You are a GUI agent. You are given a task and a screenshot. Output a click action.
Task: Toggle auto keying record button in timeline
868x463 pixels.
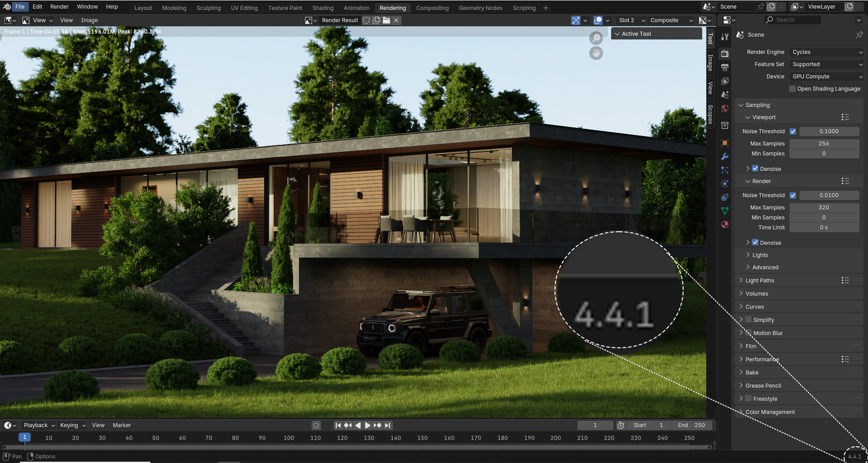click(x=316, y=425)
